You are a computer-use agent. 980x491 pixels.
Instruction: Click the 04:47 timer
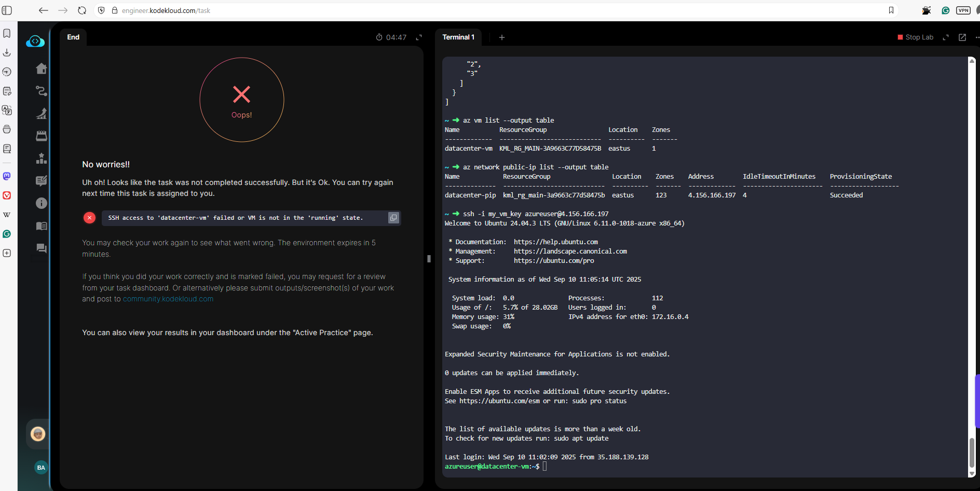click(391, 37)
